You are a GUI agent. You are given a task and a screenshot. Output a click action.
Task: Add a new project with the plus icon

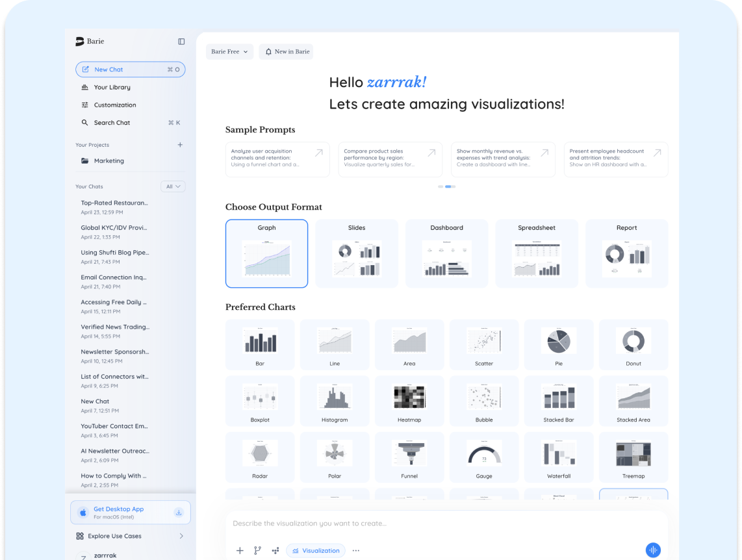click(x=180, y=145)
